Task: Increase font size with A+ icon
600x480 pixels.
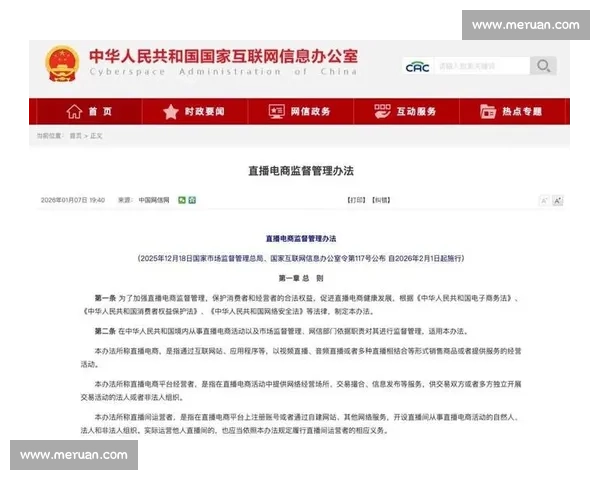Action: point(558,201)
